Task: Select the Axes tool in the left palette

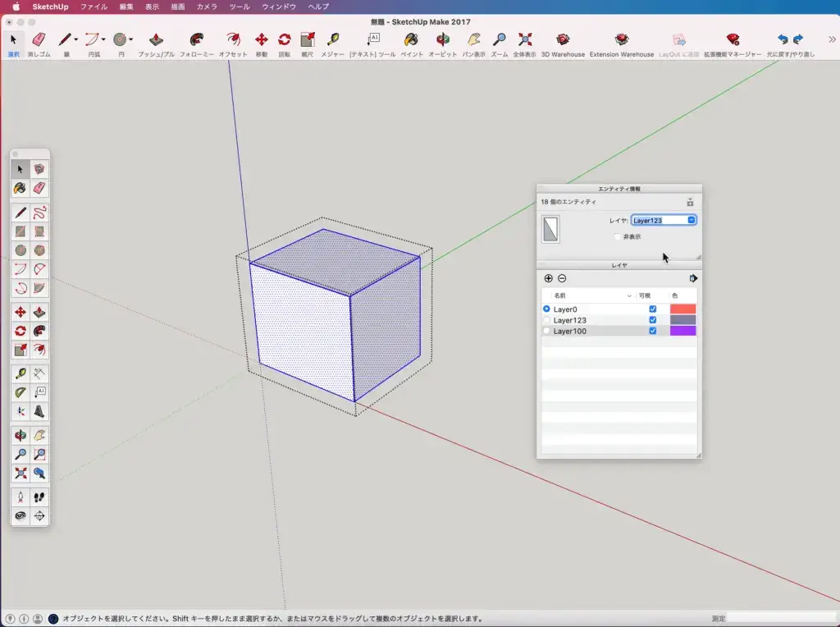Action: pos(21,411)
